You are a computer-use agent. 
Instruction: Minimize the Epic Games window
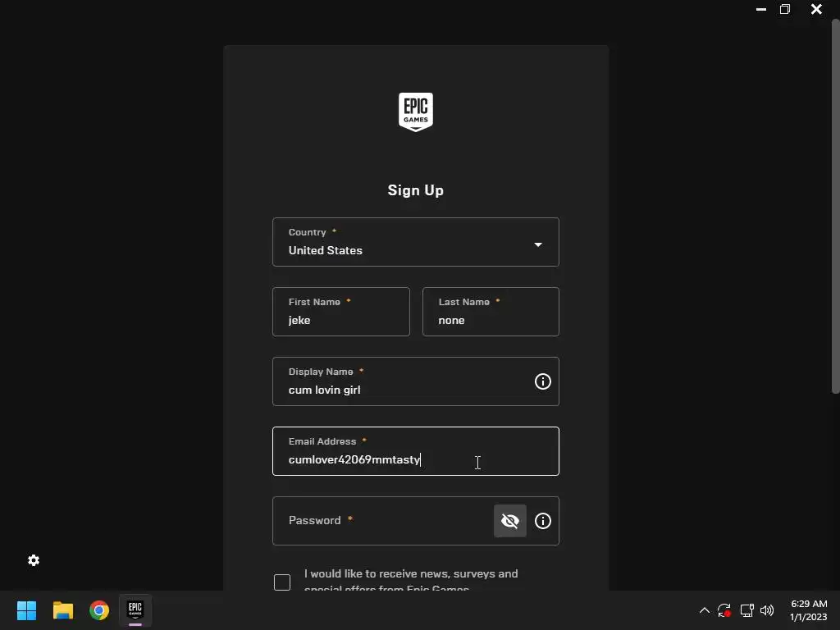760,9
